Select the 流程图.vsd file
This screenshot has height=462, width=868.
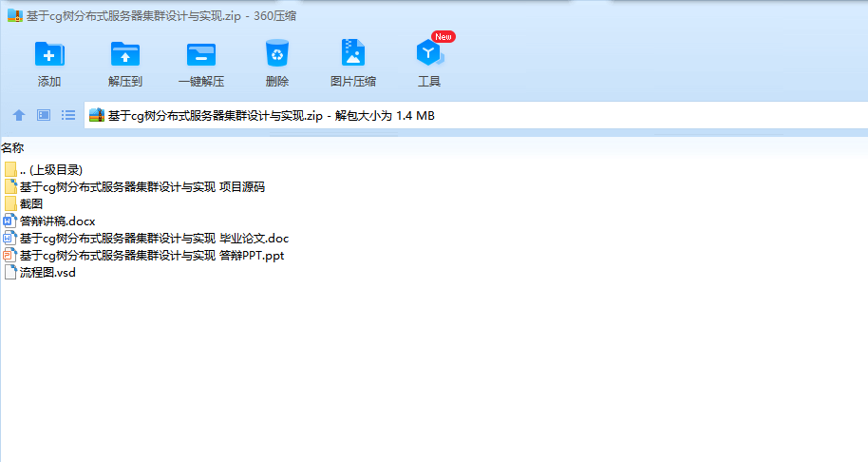coord(39,273)
